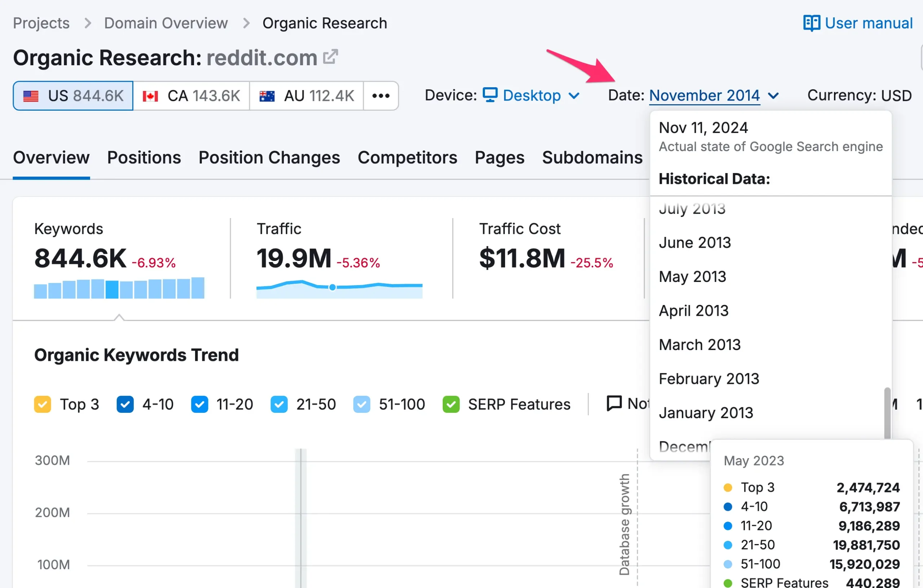
Task: Click the date list scrollbar thumb
Action: [887, 413]
